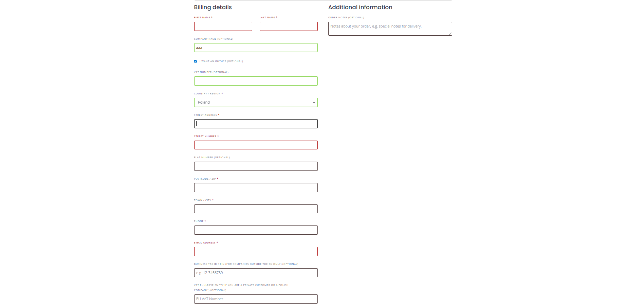Click the First Name input field
This screenshot has height=308, width=644.
(223, 26)
